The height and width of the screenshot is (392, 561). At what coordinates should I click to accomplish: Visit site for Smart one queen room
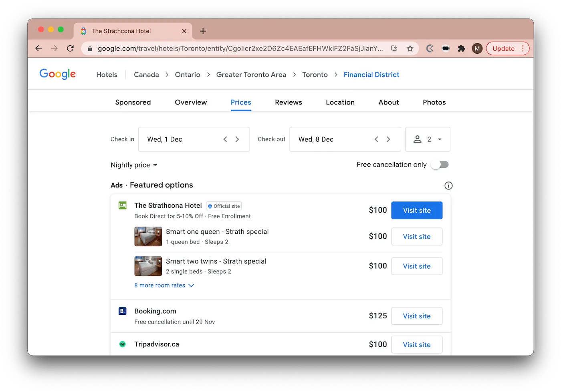(417, 237)
